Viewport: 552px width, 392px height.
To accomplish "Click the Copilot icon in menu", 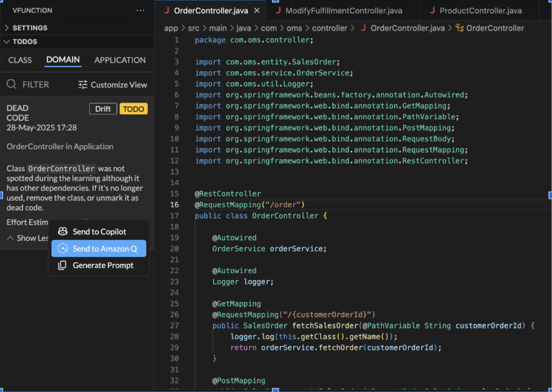I will tap(63, 232).
